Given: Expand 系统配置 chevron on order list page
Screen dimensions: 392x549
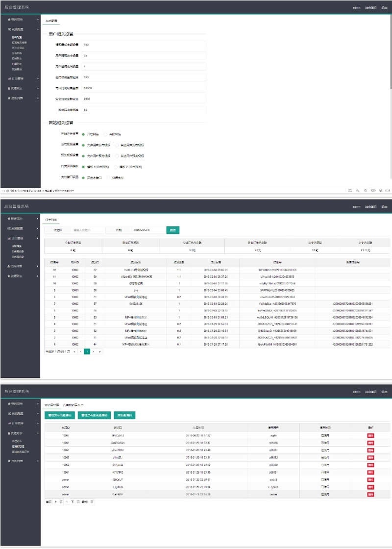Looking at the screenshot, I should (x=38, y=228).
